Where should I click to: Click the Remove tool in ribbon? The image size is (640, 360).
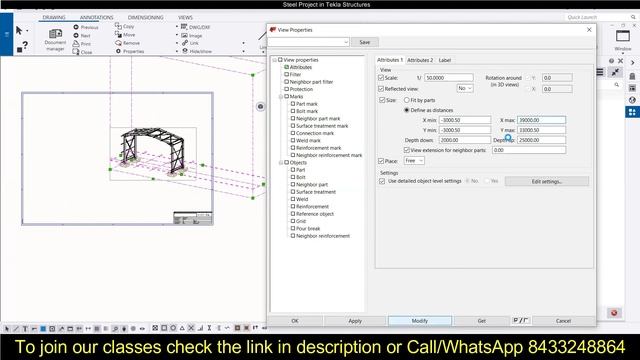(128, 43)
